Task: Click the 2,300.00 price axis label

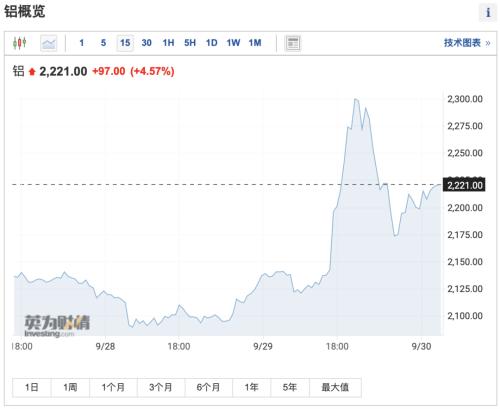Action: [x=465, y=99]
